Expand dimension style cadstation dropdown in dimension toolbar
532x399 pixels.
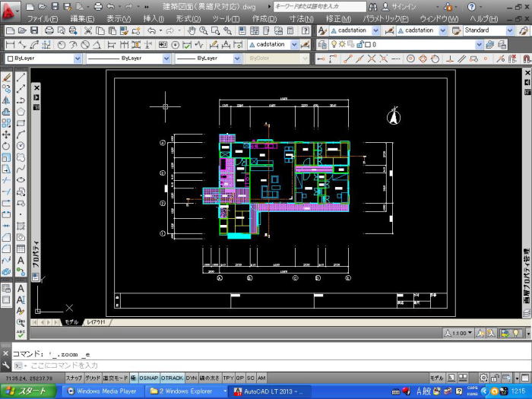pos(294,44)
